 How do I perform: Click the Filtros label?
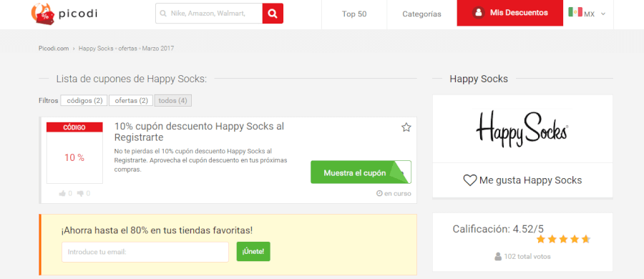click(x=49, y=101)
